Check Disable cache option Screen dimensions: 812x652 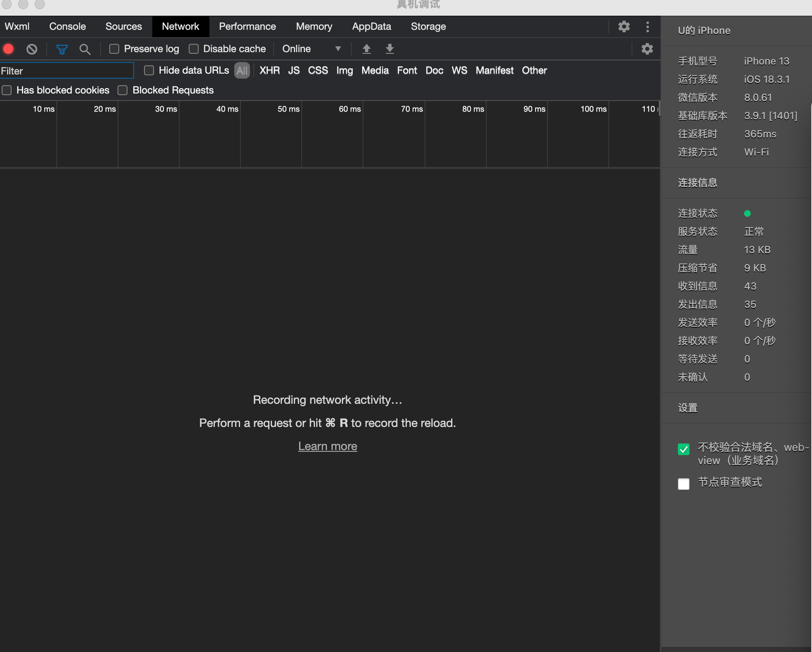click(194, 49)
